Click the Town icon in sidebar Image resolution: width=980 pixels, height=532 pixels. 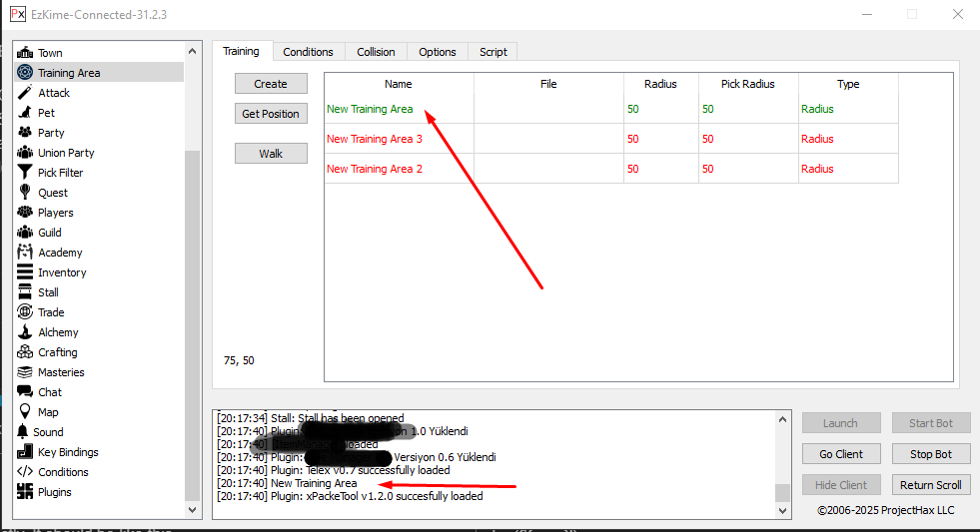(25, 53)
